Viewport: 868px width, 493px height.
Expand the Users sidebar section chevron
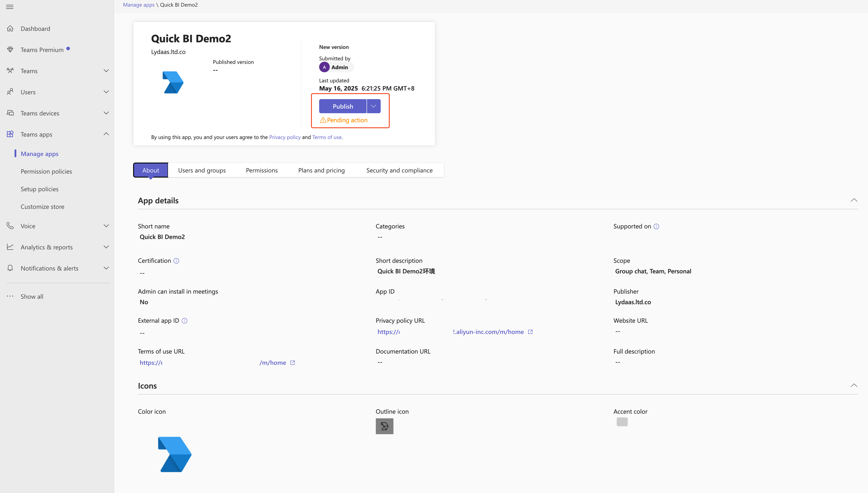tap(106, 92)
